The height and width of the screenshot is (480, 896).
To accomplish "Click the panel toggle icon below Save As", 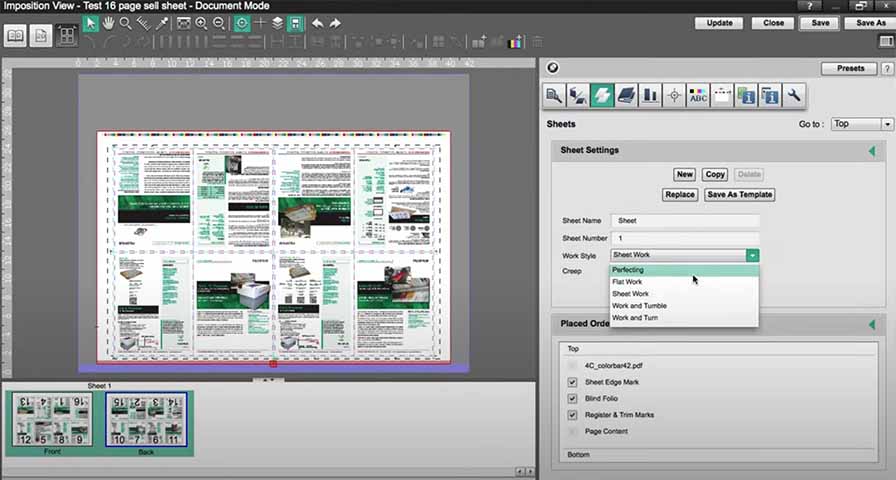I will coord(886,42).
